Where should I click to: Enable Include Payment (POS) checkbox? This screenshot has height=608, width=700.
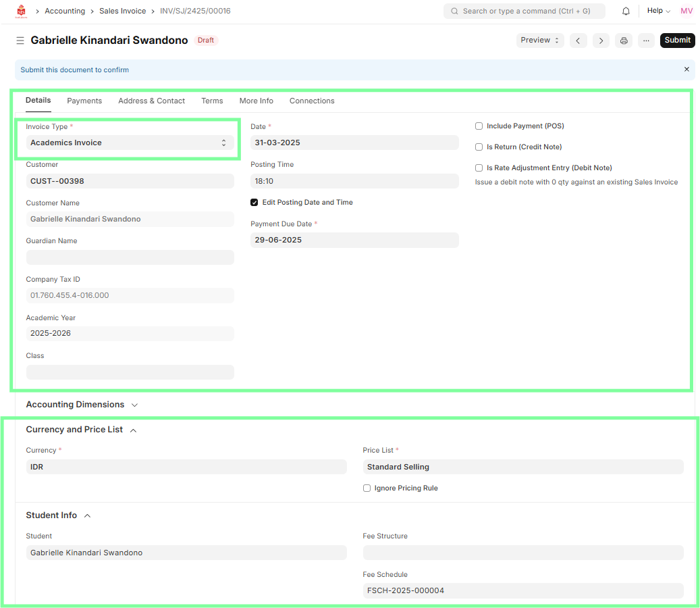[x=479, y=126]
